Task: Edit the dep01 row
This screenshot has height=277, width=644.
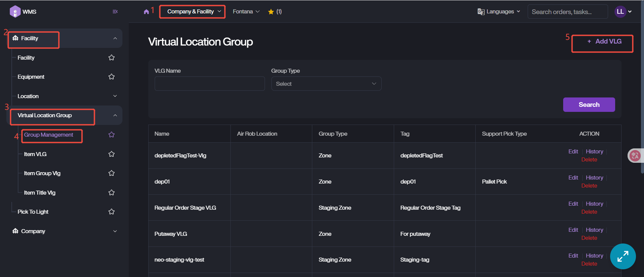Action: tap(573, 178)
